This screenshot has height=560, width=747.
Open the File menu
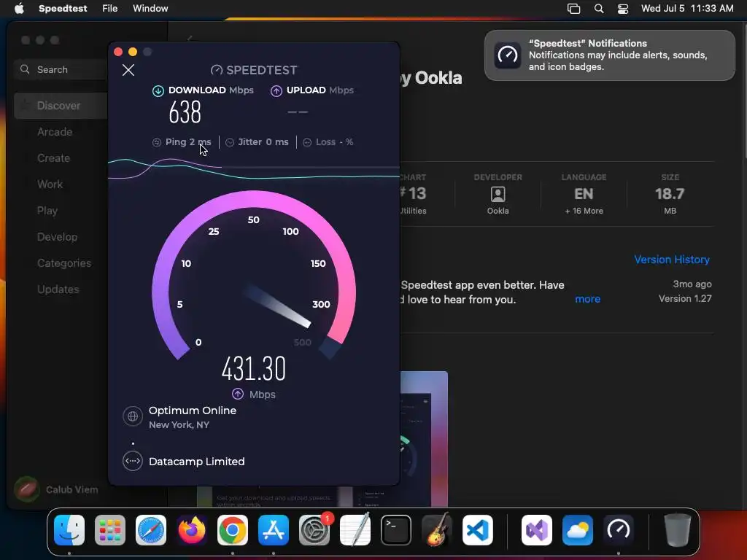[x=109, y=9]
